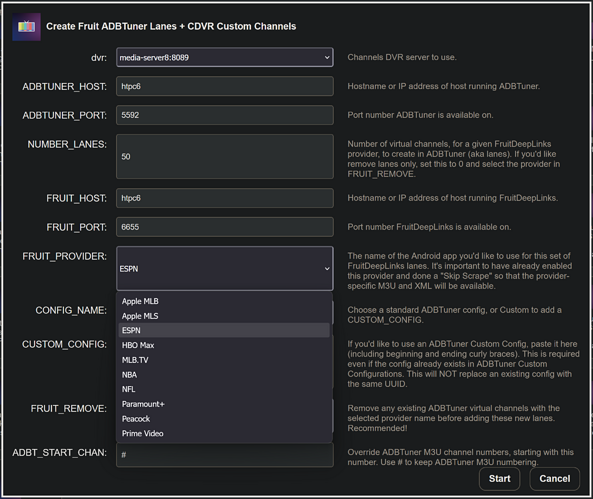Click the TV app icon in dialog header

(26, 26)
